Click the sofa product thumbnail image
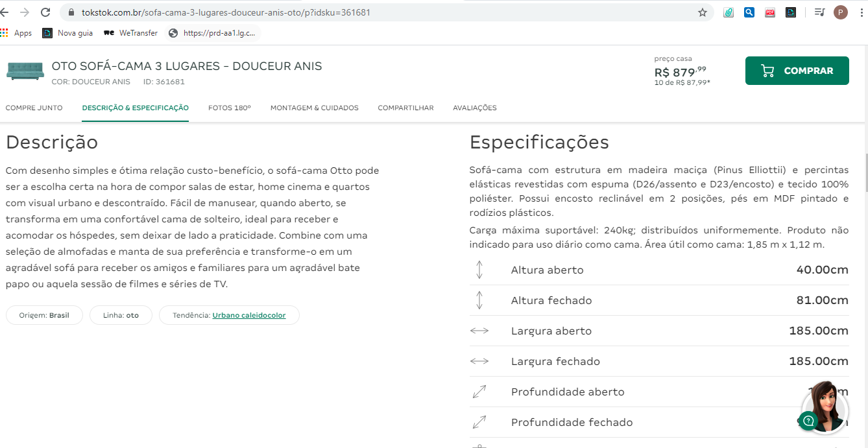Screen dimensions: 868x448 click(x=25, y=70)
